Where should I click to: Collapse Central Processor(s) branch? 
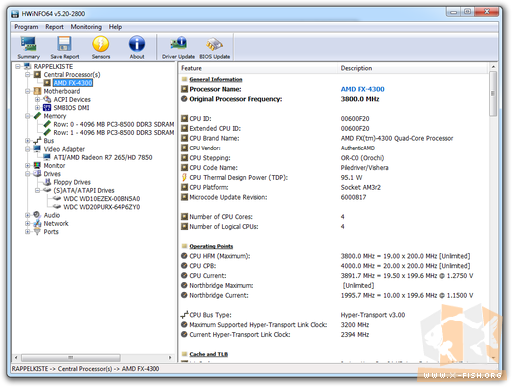point(28,75)
